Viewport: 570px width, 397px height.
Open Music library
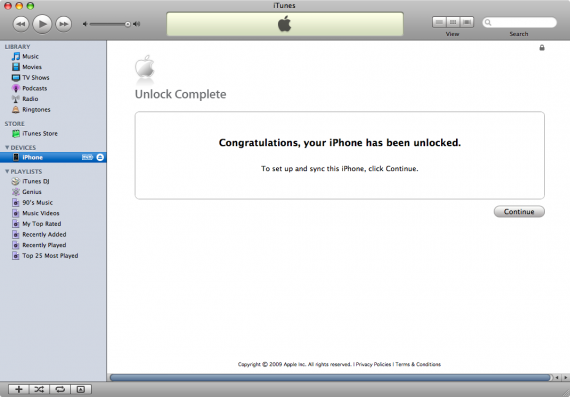tap(30, 56)
